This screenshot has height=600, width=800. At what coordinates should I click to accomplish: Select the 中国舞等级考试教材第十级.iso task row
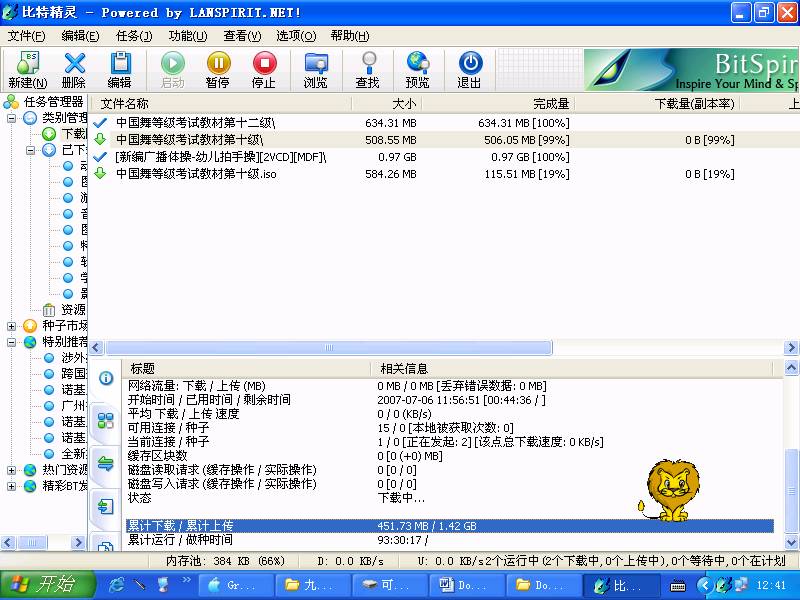196,174
